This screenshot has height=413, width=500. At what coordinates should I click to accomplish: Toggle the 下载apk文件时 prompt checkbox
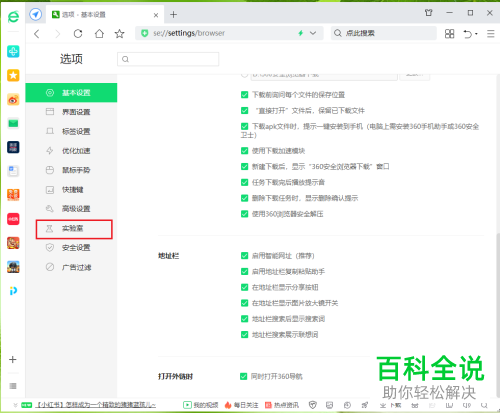pos(244,126)
